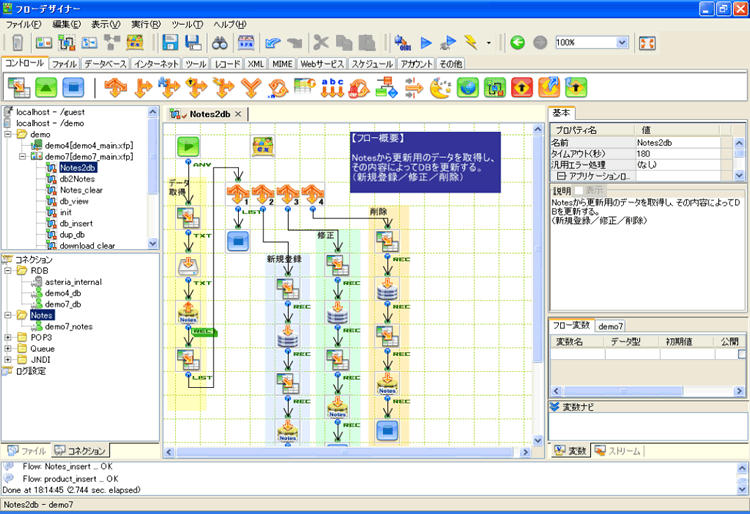Collapse the demo project folder
The width and height of the screenshot is (750, 514).
click(9, 134)
